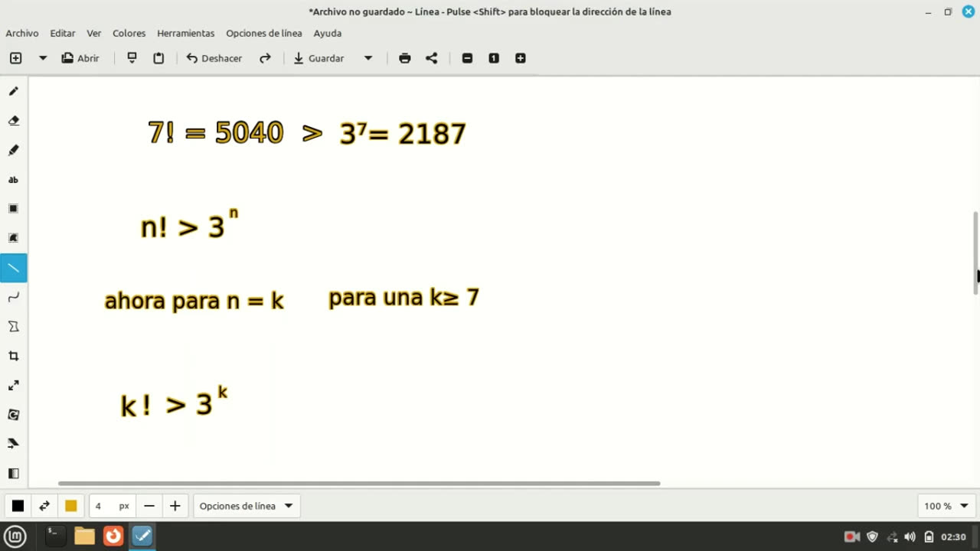
Task: Click the Abrir button
Action: pyautogui.click(x=80, y=58)
